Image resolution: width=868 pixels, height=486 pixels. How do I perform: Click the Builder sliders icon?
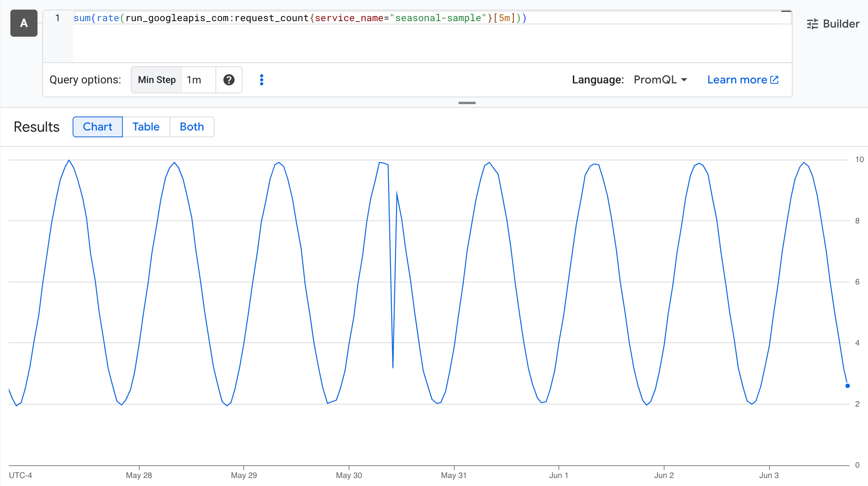pos(813,24)
